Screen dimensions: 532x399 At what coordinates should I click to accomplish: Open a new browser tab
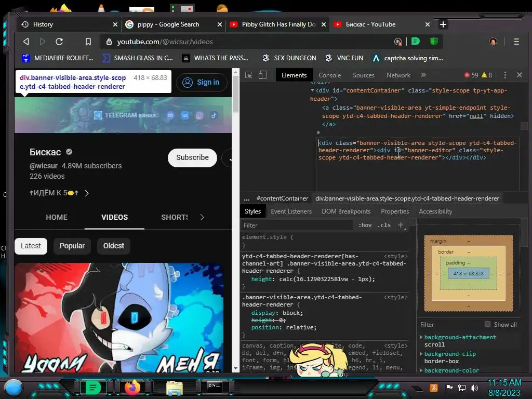click(x=443, y=24)
